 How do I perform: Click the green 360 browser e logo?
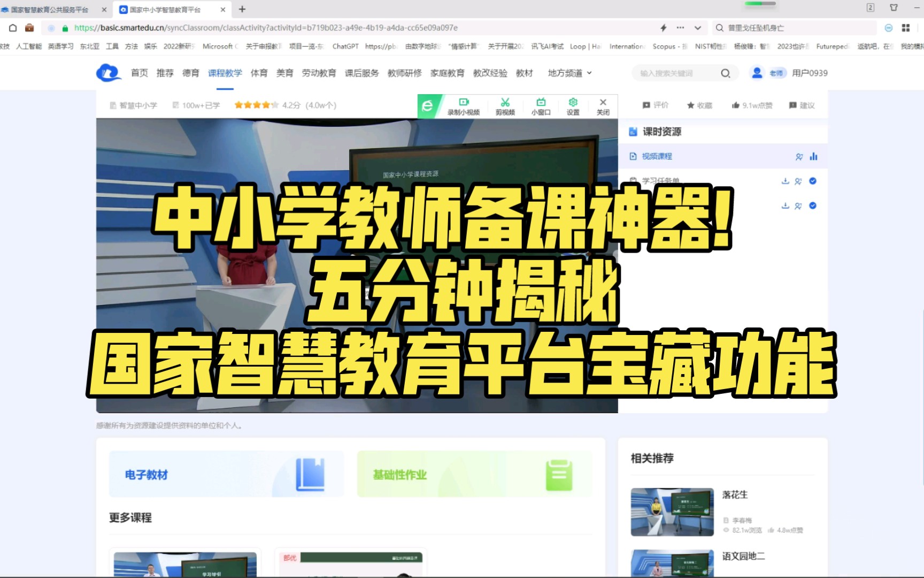[427, 106]
